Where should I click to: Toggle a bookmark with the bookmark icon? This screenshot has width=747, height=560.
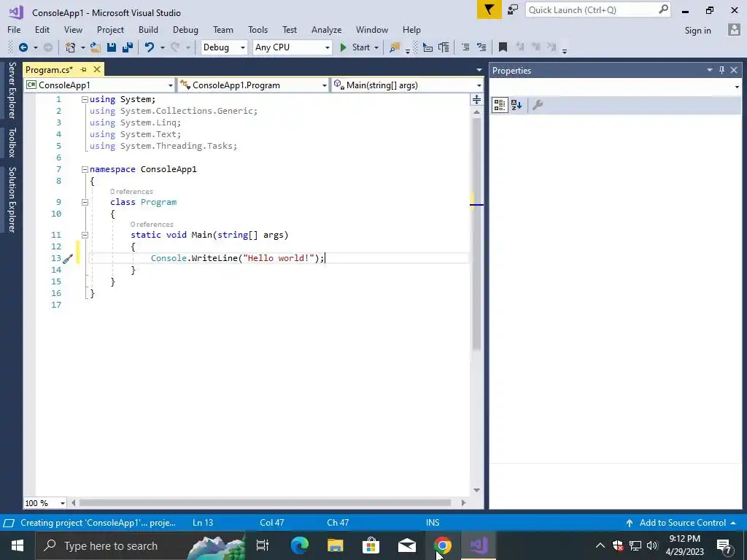503,47
